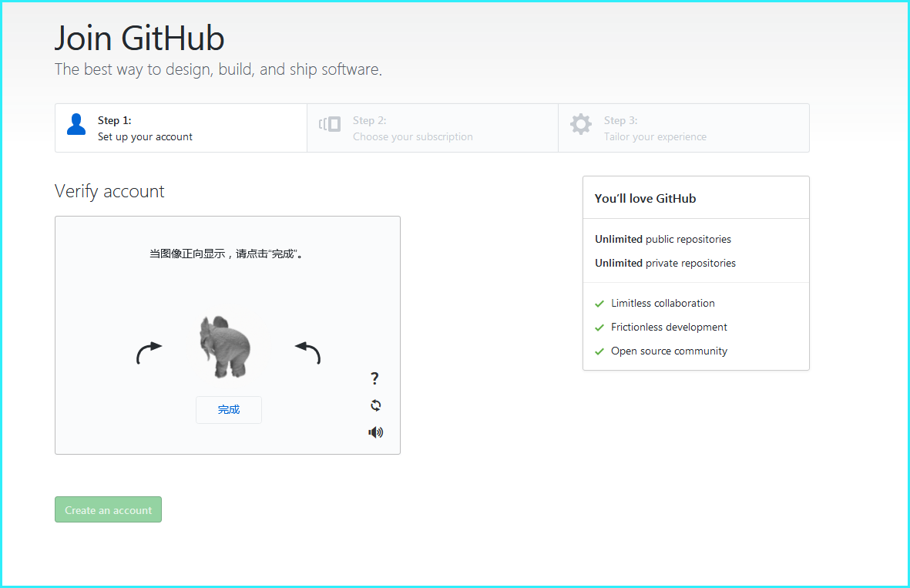Image resolution: width=910 pixels, height=588 pixels.
Task: Click the Create an account button
Action: [108, 509]
